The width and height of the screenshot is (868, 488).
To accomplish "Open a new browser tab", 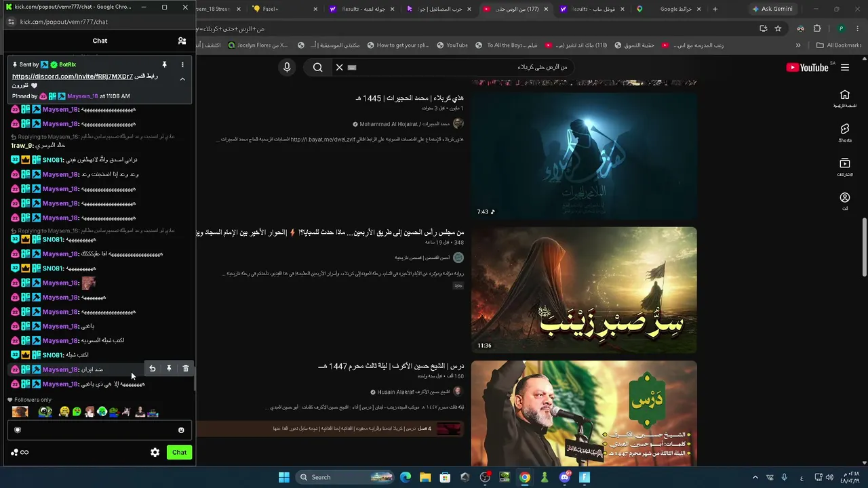I will point(715,9).
